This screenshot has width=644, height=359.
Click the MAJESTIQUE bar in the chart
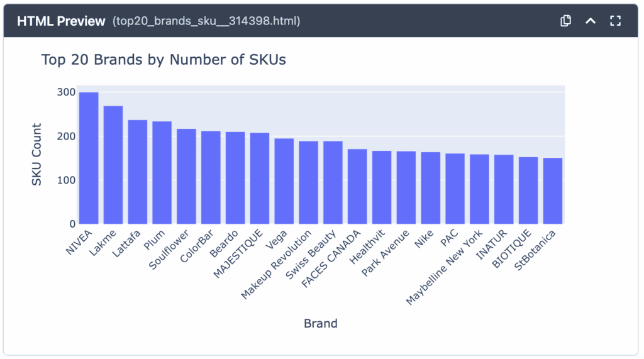[260, 179]
